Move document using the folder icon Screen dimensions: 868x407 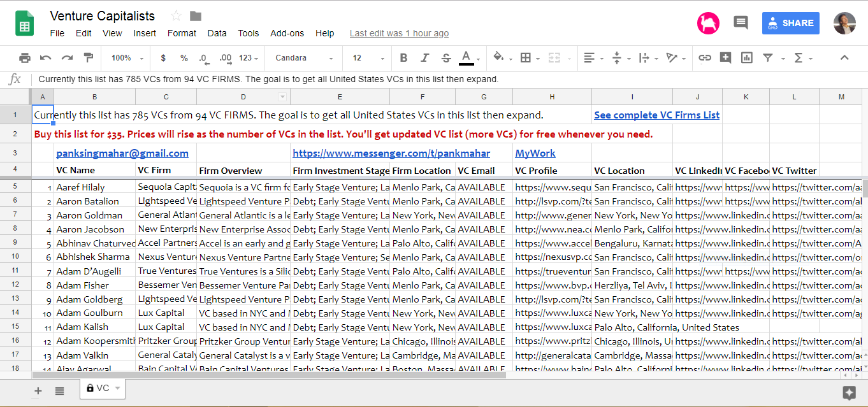(196, 16)
